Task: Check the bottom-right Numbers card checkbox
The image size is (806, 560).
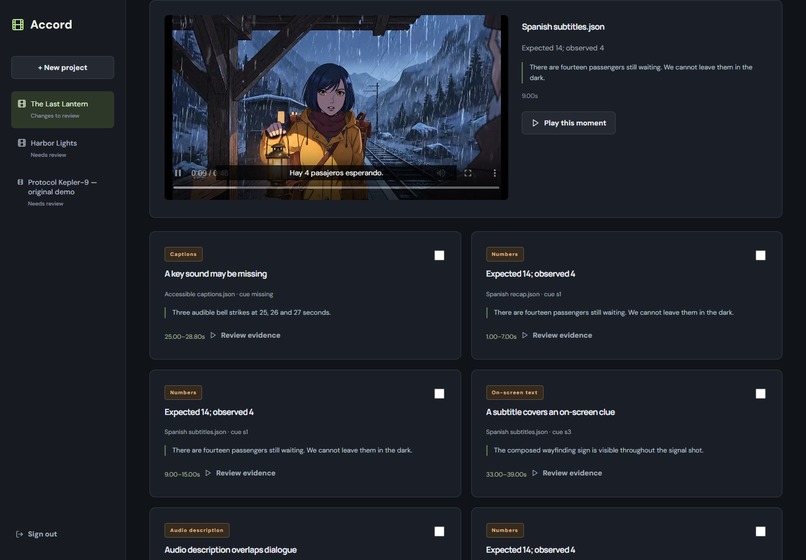Action: click(761, 532)
